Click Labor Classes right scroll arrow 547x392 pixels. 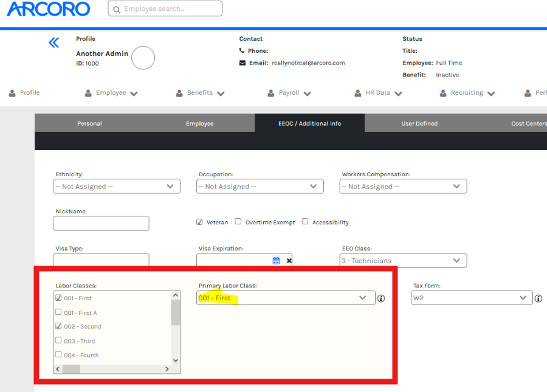(167, 369)
